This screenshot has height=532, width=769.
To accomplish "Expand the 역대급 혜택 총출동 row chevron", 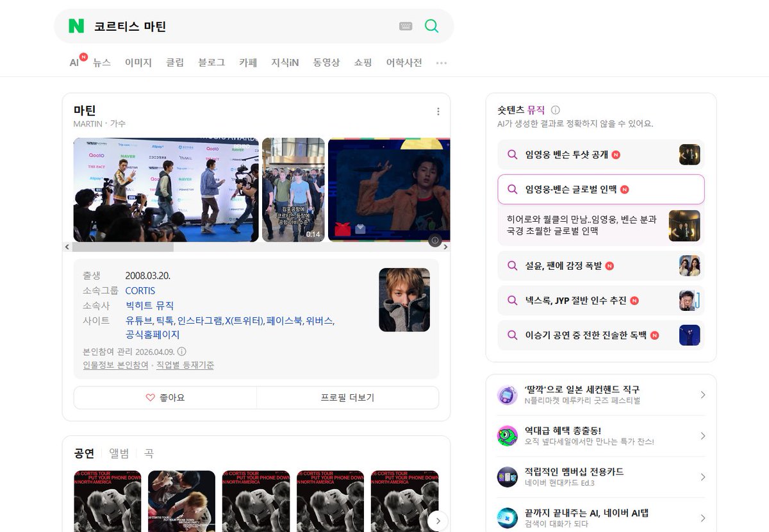I will [702, 436].
